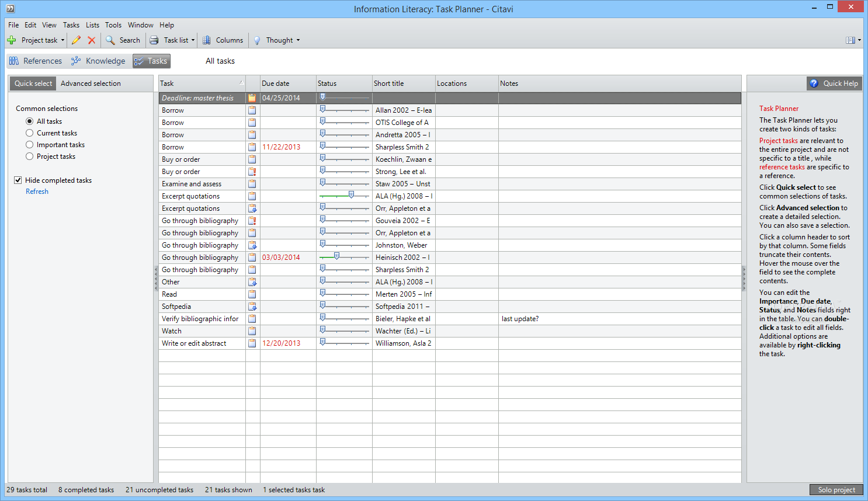Switch to the Knowledge workspace
This screenshot has width=868, height=501.
click(x=98, y=61)
